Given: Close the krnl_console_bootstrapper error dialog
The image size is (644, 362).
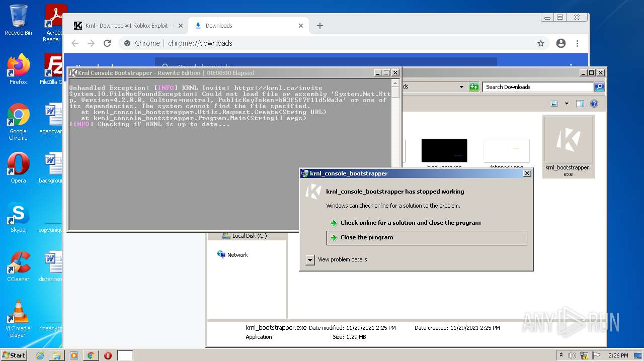Looking at the screenshot, I should tap(527, 173).
